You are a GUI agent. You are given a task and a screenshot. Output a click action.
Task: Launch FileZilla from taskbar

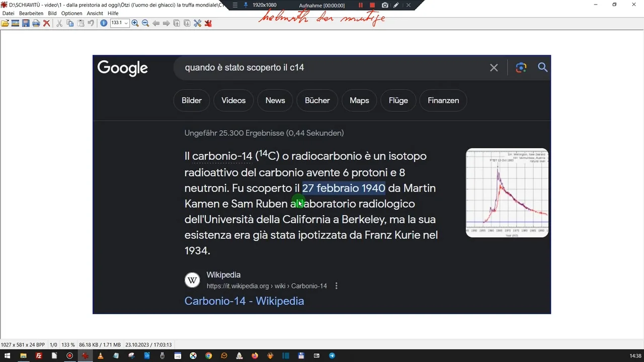click(39, 356)
